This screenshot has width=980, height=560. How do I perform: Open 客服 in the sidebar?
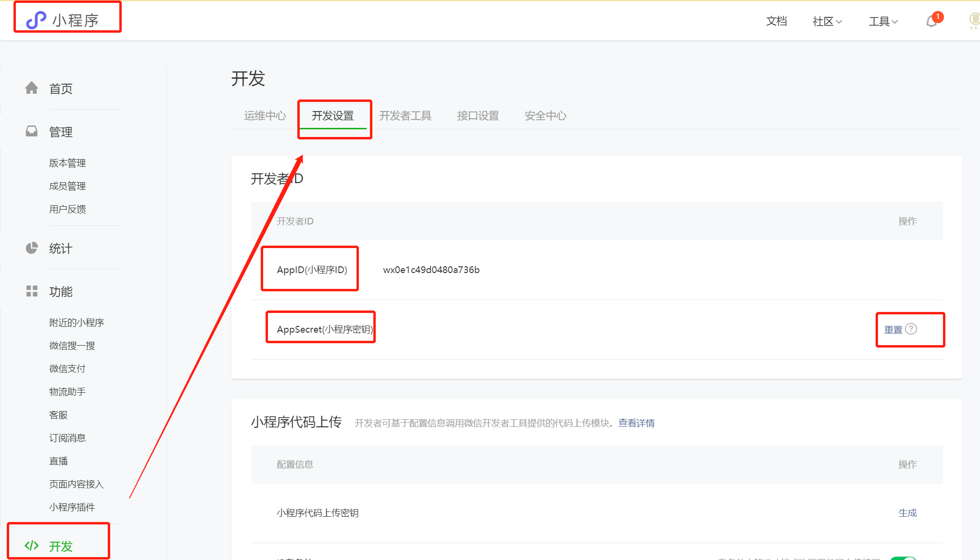58,415
